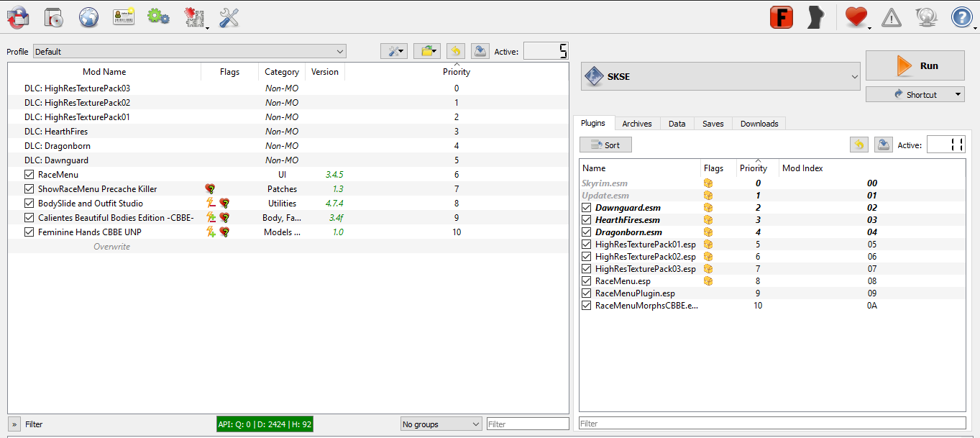Click conflict flag on Feminine Hands row
The width and height of the screenshot is (980, 438).
(x=211, y=232)
